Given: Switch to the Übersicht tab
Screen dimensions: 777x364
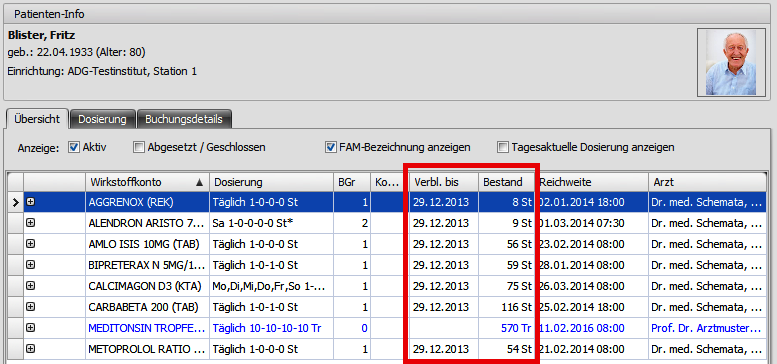Looking at the screenshot, I should [x=37, y=119].
